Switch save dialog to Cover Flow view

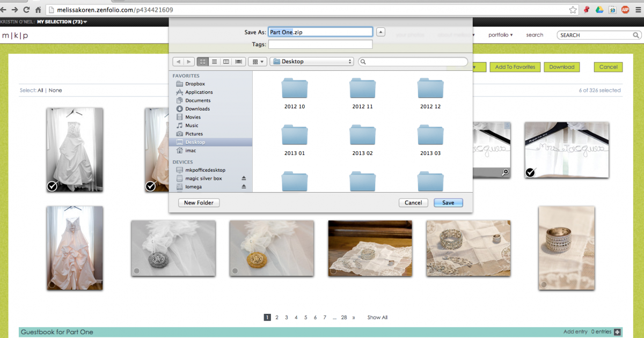point(239,62)
